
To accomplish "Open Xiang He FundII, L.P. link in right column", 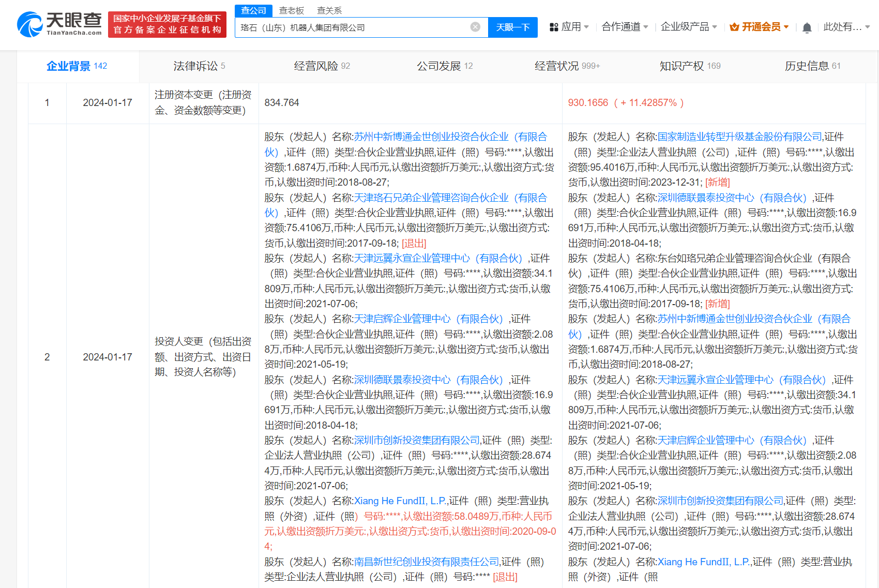I will 704,562.
